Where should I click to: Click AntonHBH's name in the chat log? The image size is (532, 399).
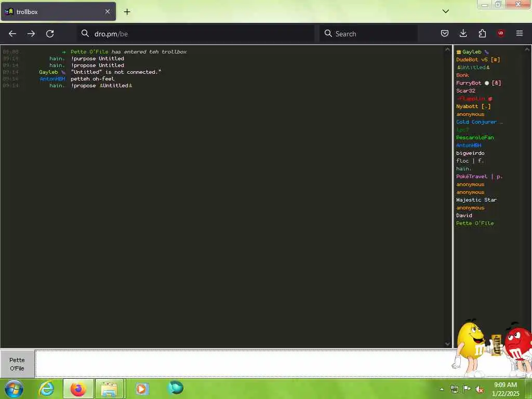(52, 79)
